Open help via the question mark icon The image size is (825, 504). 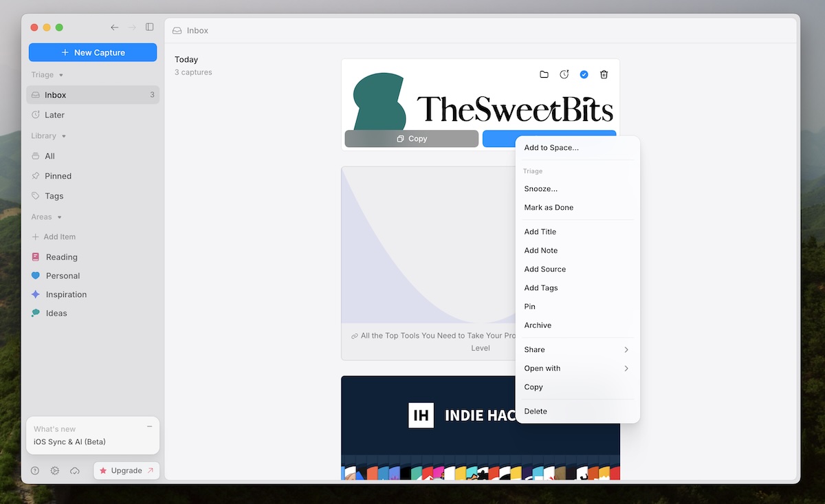(34, 470)
